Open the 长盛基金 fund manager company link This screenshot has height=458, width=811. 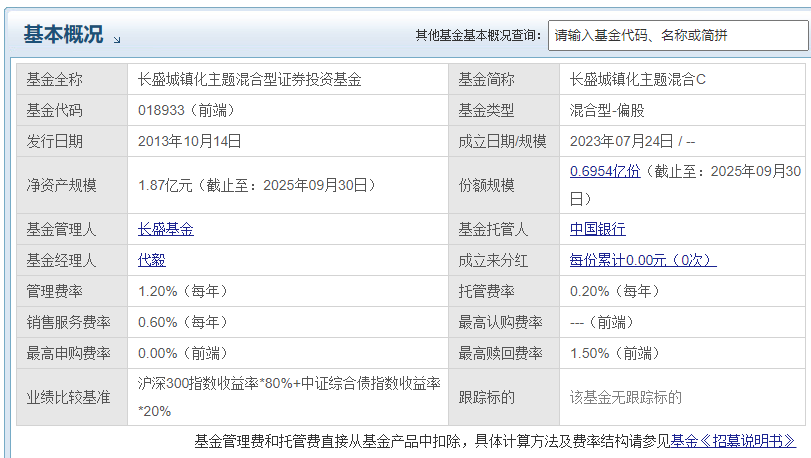[x=166, y=229]
